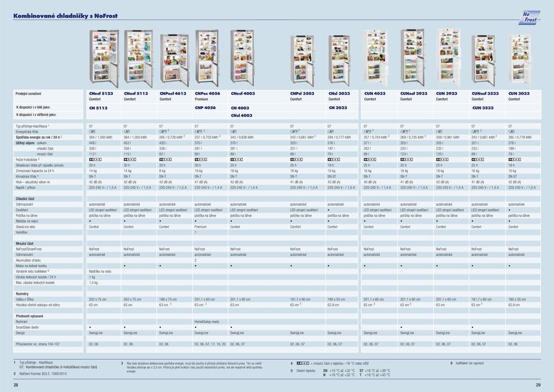Select the '359 / 0,981 kWh' consumption value

pyautogui.click(x=448, y=137)
